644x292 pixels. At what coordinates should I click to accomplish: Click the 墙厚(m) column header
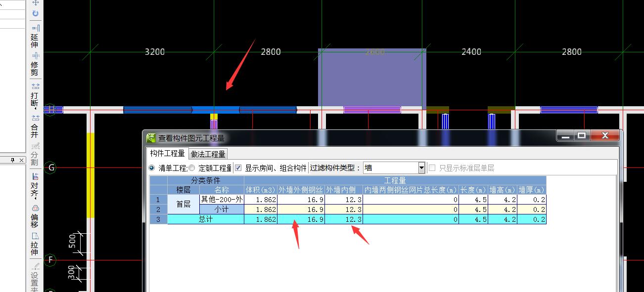(532, 190)
